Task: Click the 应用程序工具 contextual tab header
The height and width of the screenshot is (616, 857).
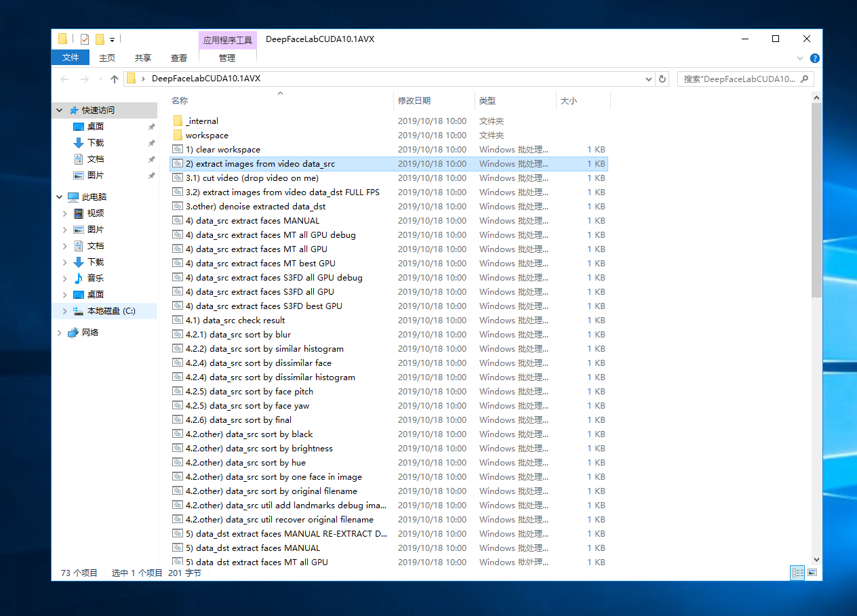Action: (x=228, y=39)
